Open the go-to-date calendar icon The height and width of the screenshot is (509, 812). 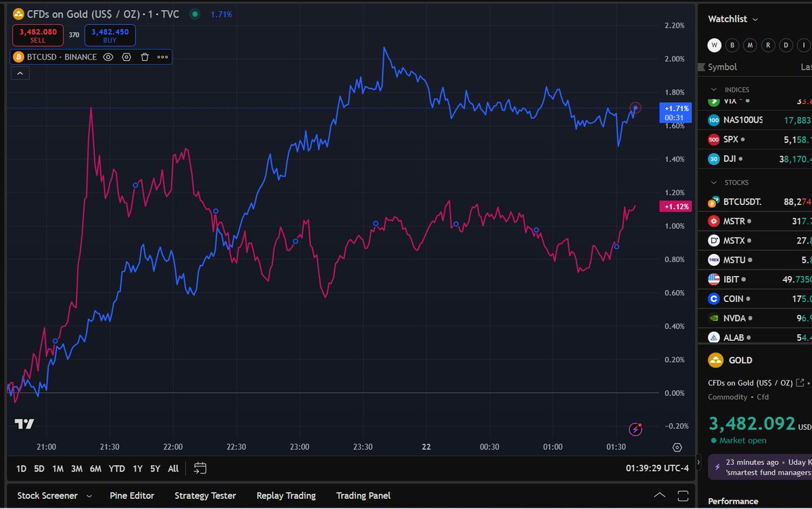click(200, 468)
